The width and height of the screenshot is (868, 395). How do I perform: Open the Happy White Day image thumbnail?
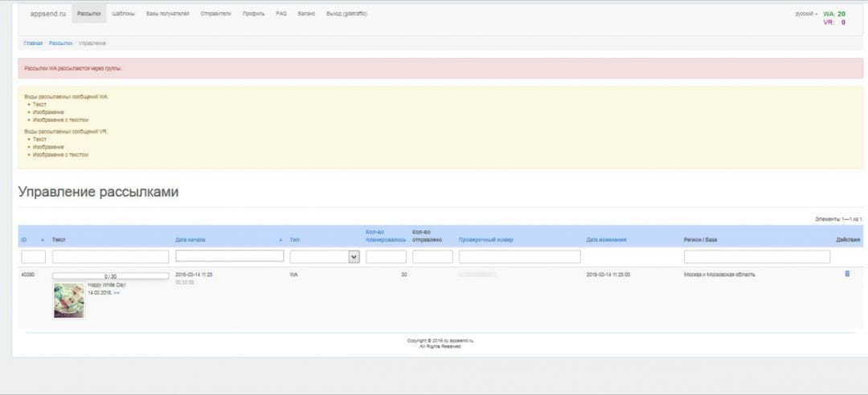(x=68, y=300)
